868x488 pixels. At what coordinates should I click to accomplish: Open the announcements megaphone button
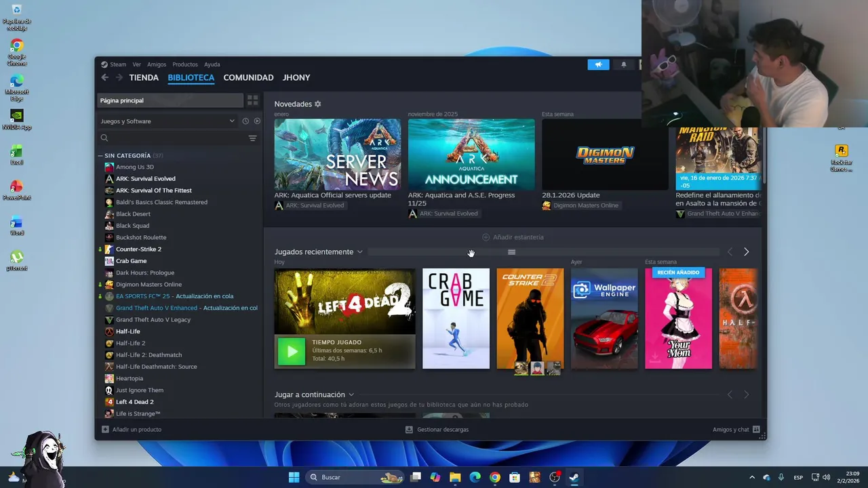tap(598, 64)
